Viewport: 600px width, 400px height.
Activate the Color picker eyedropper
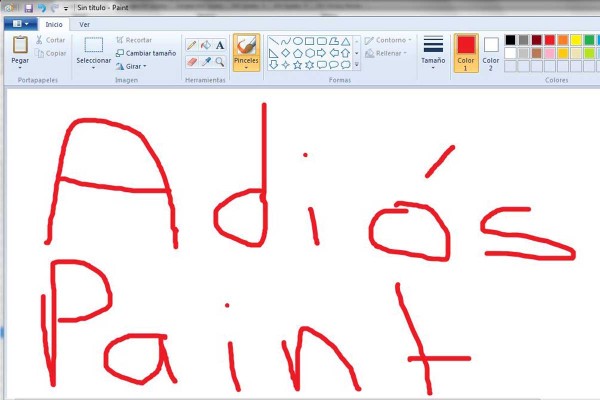tap(205, 61)
